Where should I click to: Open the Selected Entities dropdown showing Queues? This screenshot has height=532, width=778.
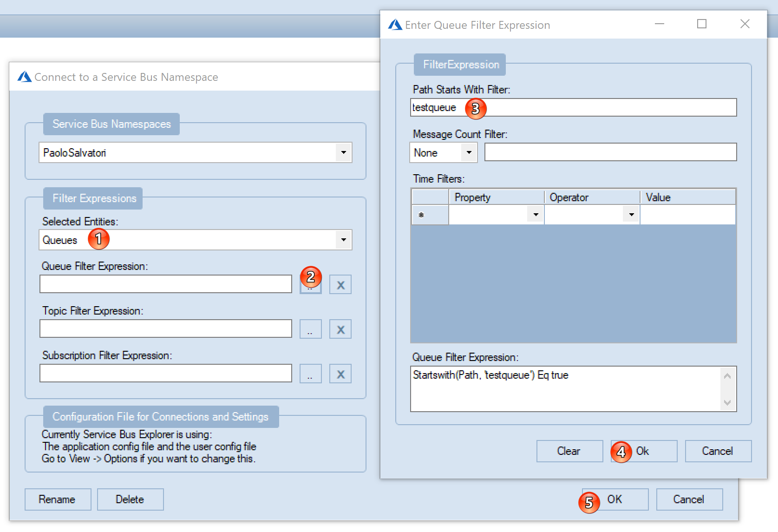click(x=344, y=240)
